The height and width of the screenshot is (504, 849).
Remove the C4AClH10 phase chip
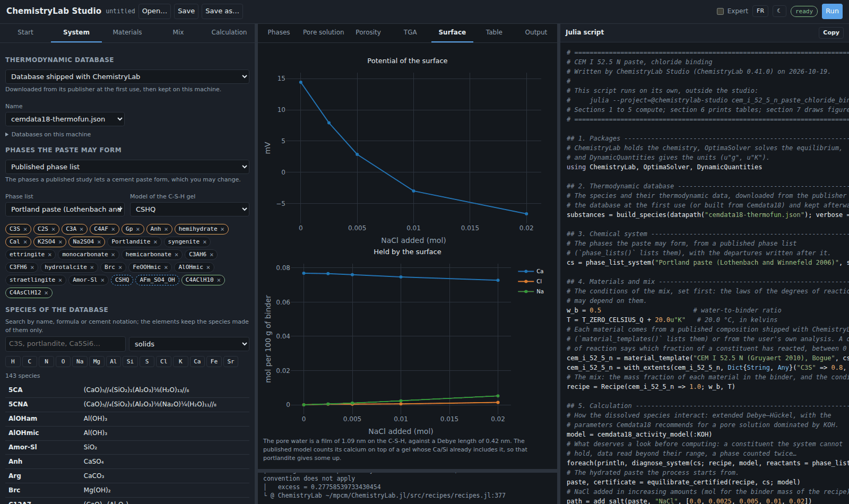click(219, 280)
